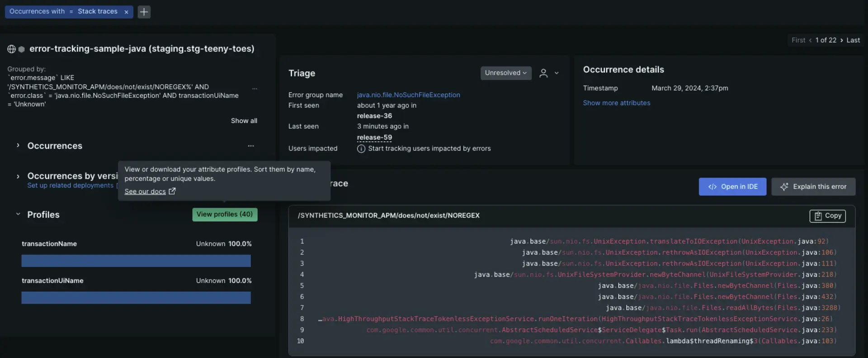Screen dimensions: 868x358
Task: Click the info icon beside Start tracking users
Action: click(361, 149)
